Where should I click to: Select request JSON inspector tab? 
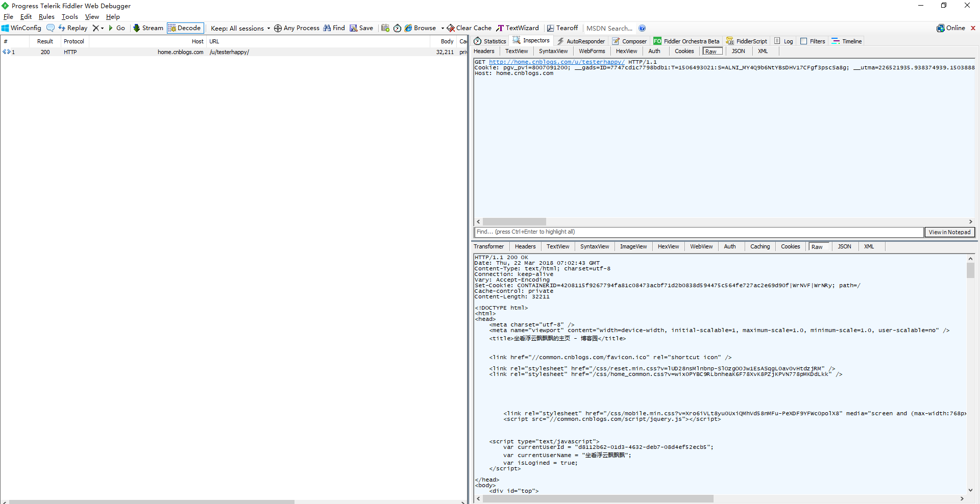point(738,51)
